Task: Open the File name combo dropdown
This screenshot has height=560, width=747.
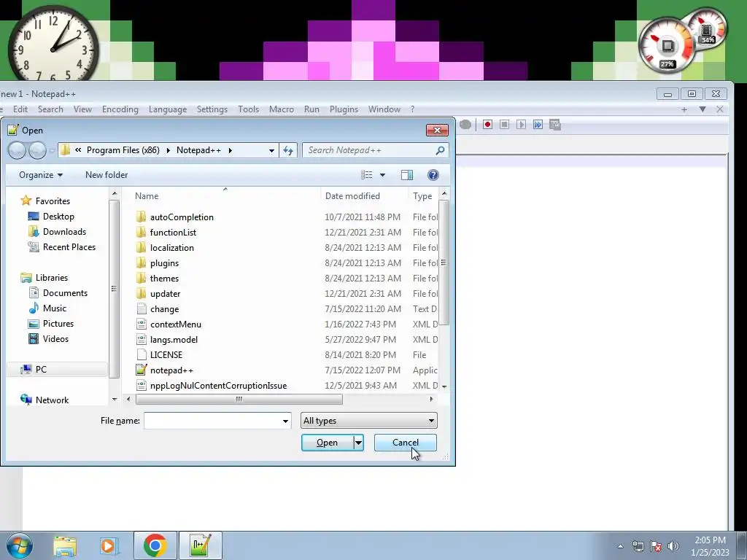Action: tap(285, 421)
